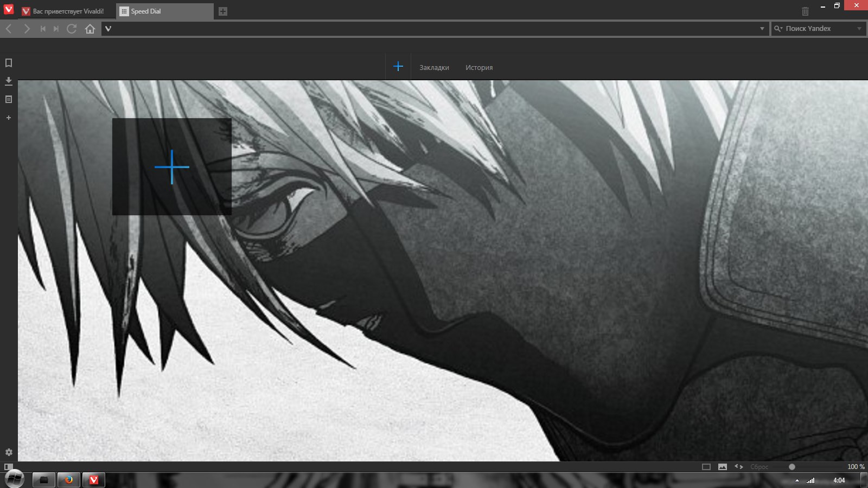Open Vivaldi settings gear
This screenshot has height=488, width=868.
9,452
